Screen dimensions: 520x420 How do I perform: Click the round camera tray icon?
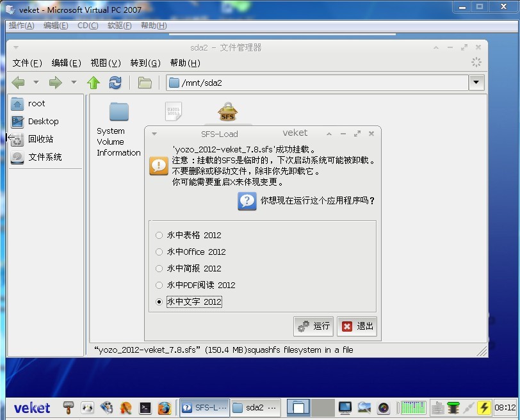coord(384,408)
